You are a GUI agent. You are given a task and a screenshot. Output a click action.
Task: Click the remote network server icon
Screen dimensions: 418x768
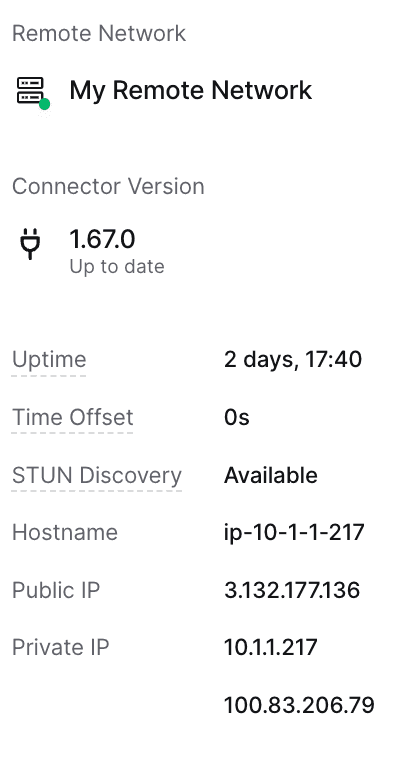30,90
